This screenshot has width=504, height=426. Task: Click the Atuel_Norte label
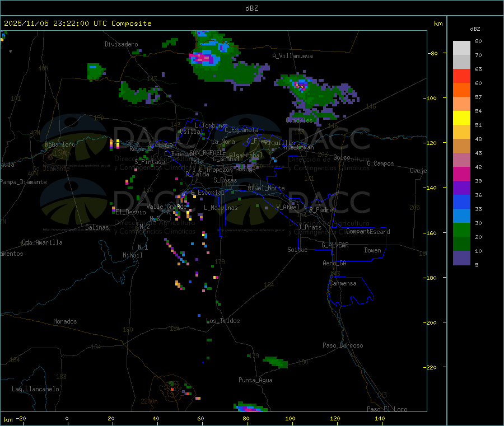coord(266,188)
